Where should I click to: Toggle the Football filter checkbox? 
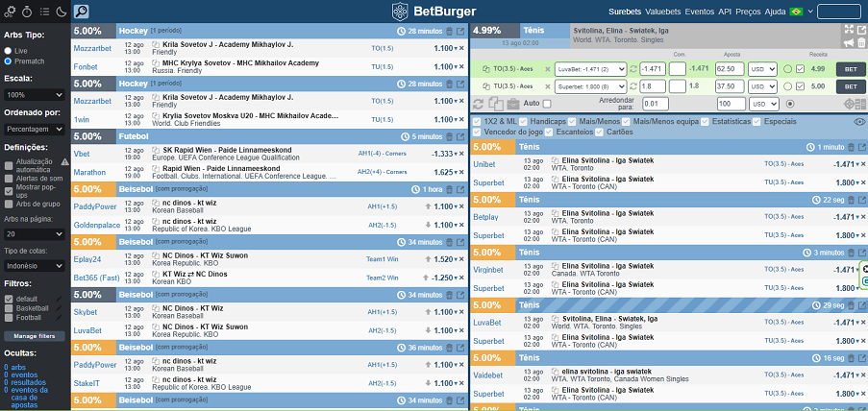coord(9,318)
